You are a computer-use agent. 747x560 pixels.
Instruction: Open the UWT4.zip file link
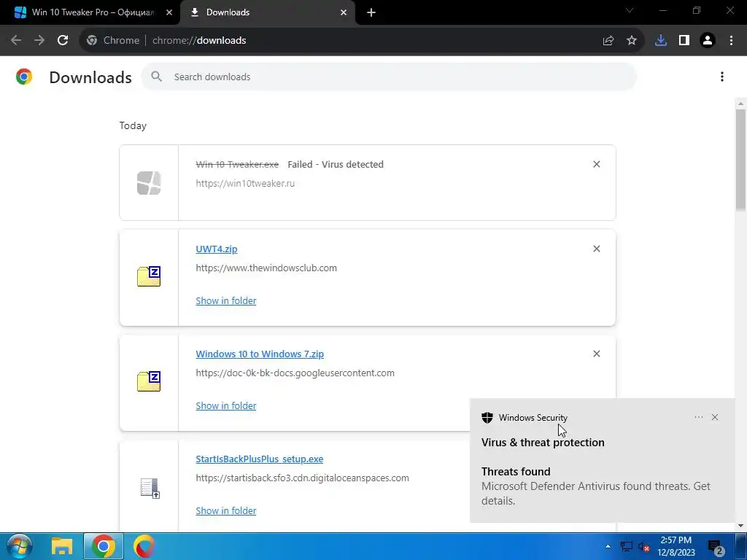[216, 249]
